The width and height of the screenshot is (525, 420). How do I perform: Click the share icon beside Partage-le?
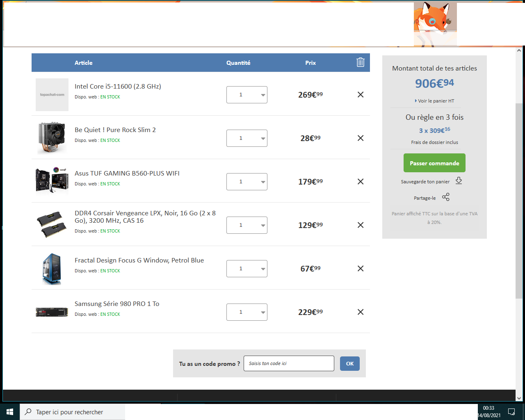(446, 197)
